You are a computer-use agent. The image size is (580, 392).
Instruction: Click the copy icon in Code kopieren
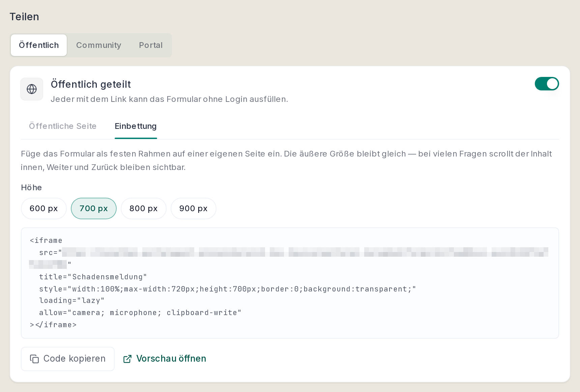pyautogui.click(x=34, y=359)
